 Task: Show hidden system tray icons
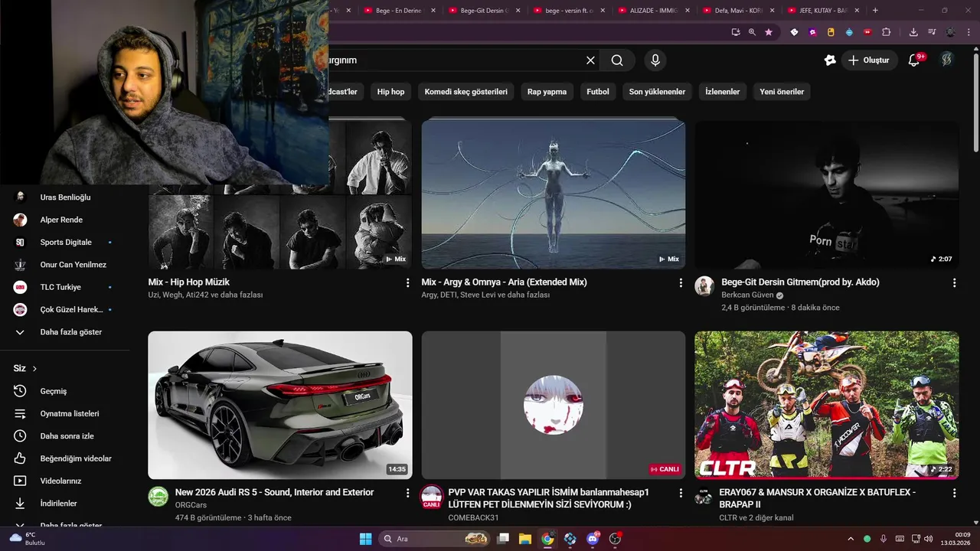click(850, 539)
